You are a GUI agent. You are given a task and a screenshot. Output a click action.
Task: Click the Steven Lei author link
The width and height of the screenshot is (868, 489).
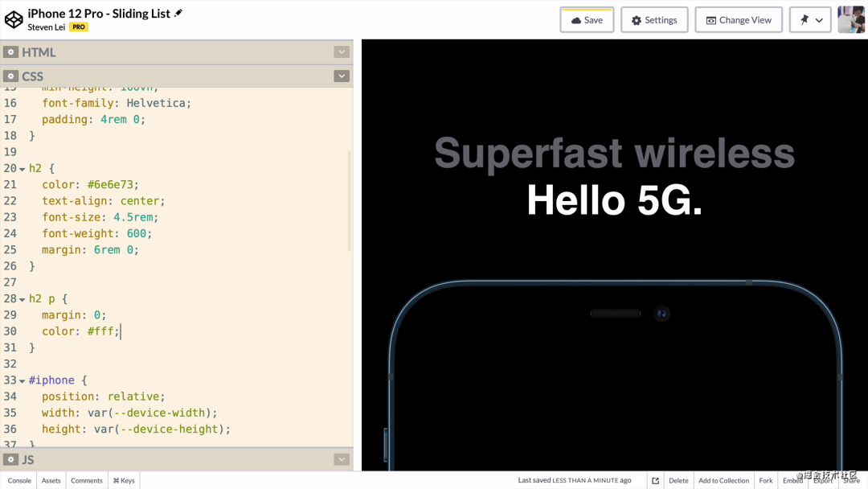[x=47, y=27]
